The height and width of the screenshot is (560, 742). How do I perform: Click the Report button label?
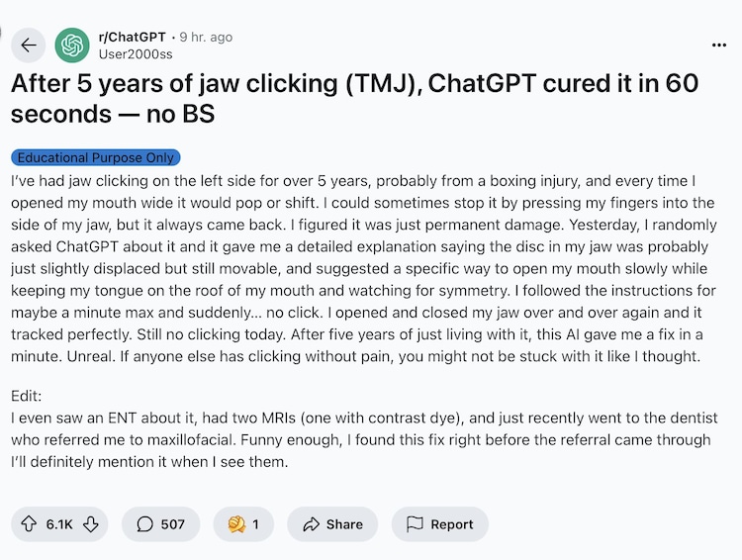451,524
